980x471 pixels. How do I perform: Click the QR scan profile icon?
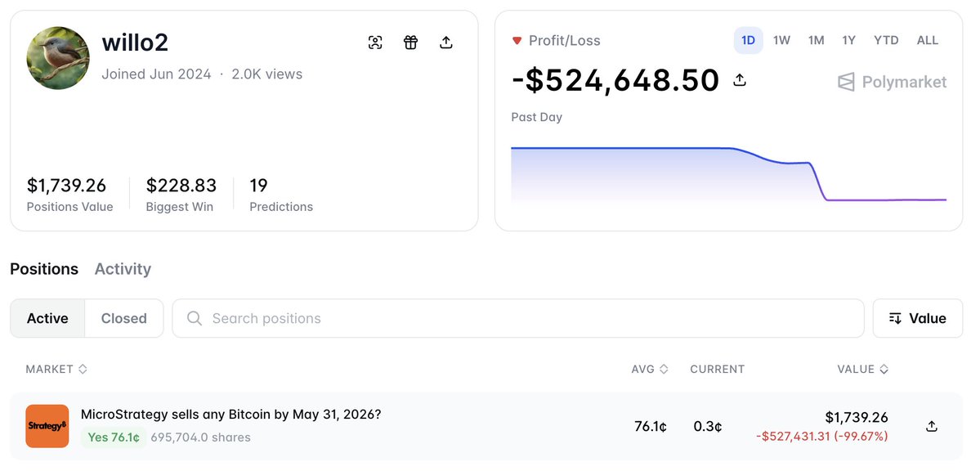375,43
